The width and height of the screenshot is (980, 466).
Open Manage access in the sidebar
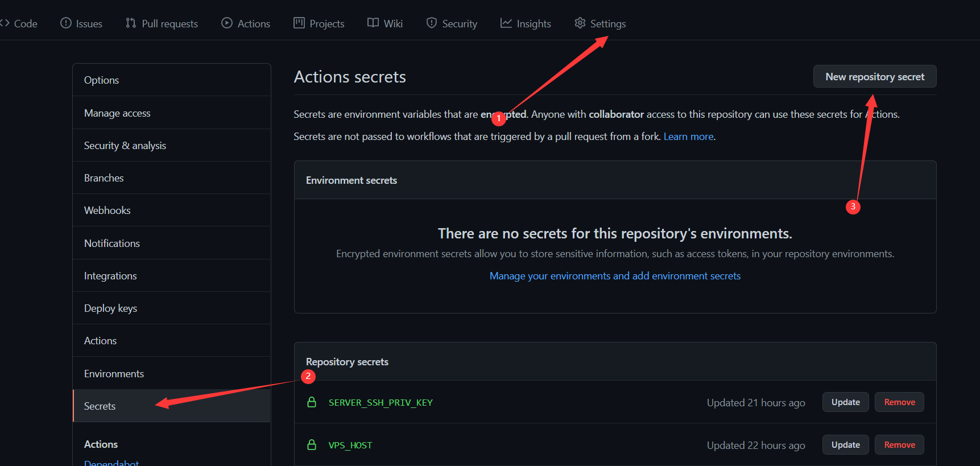click(172, 113)
